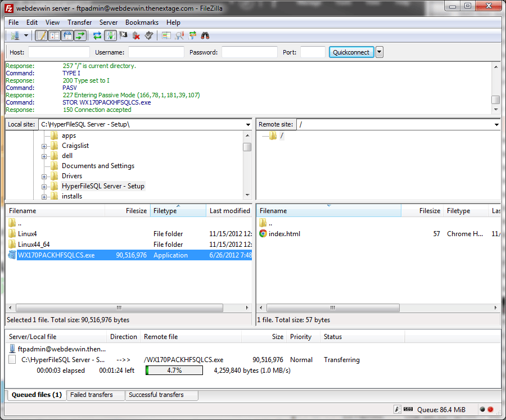
Task: Click Chrome icon beside index.html
Action: click(x=263, y=233)
